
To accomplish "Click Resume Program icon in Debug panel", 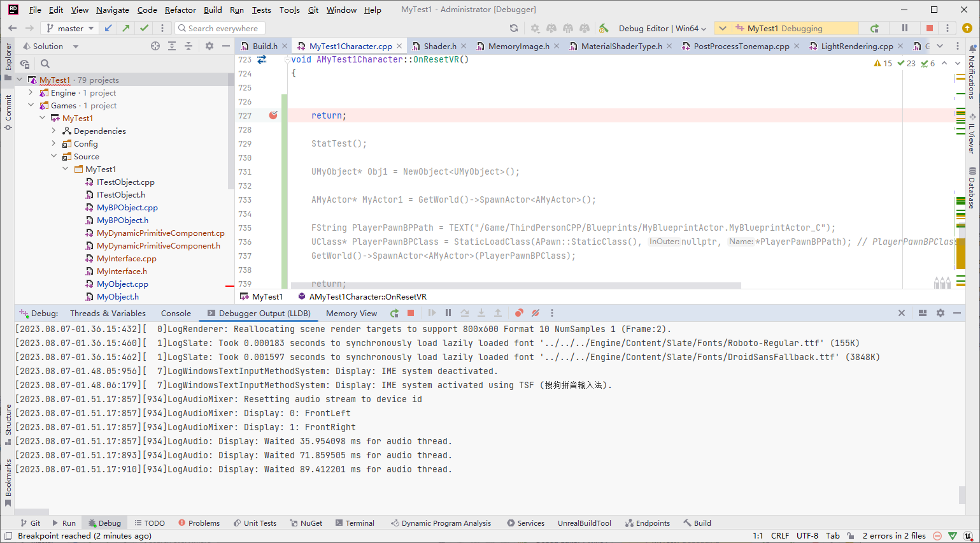I will [432, 313].
